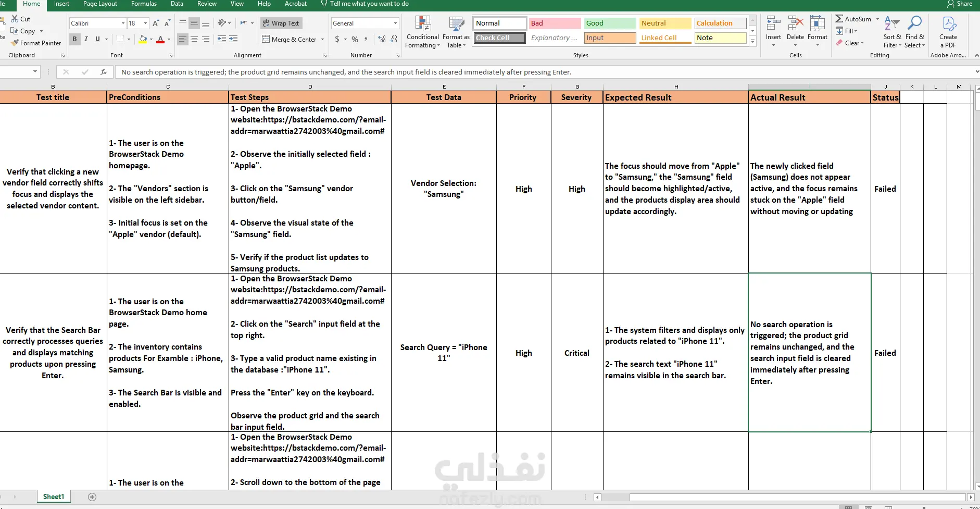Click Decrease Decimal icon
The width and height of the screenshot is (980, 509).
point(394,39)
